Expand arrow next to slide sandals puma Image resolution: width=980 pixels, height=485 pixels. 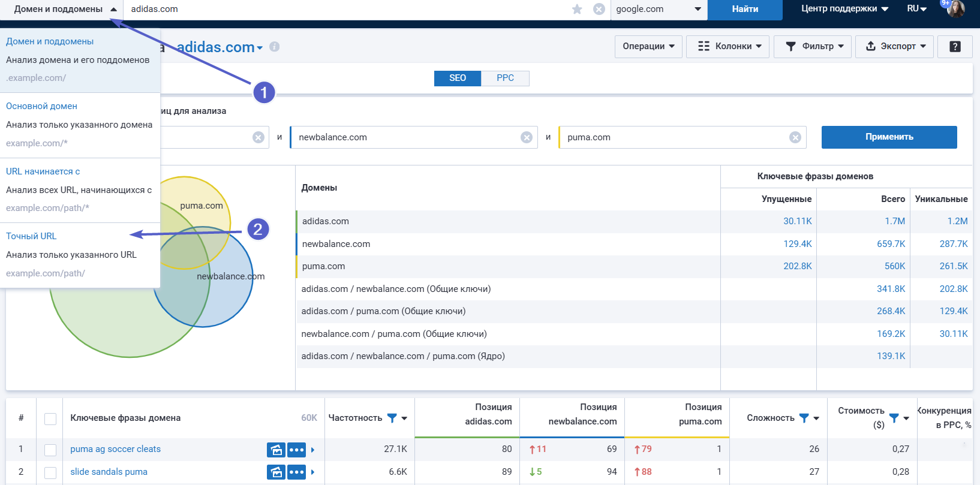coord(312,472)
